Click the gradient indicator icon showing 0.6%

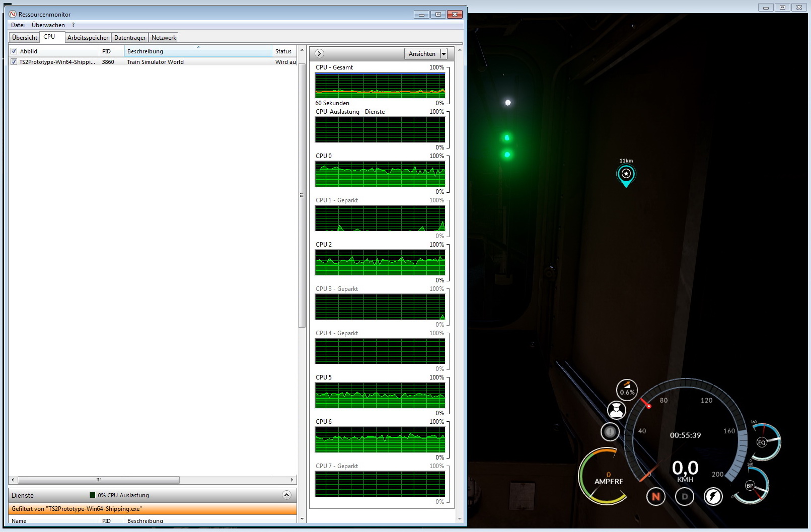(627, 390)
